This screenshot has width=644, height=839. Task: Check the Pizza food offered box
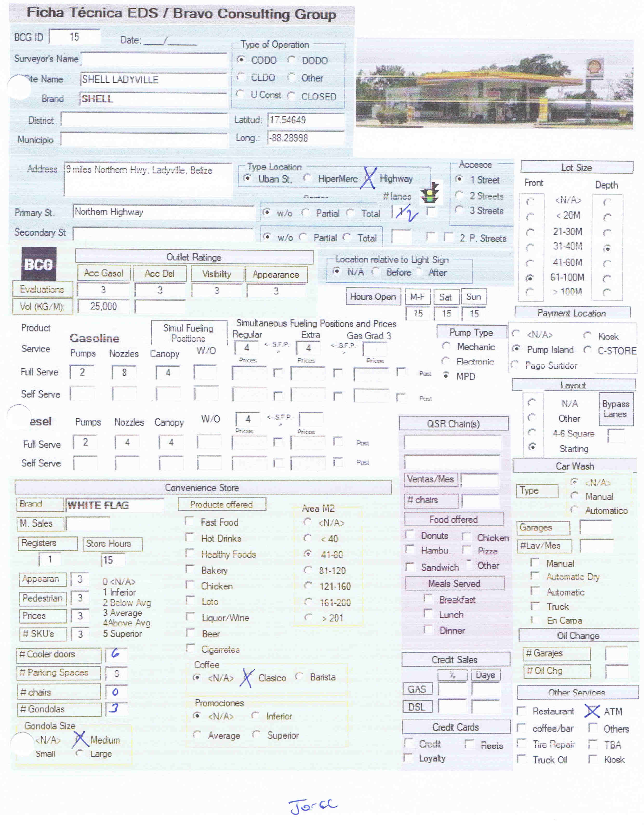pyautogui.click(x=467, y=550)
